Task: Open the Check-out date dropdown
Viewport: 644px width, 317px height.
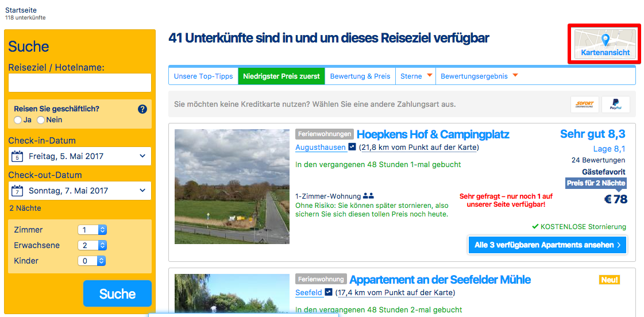Action: coord(80,191)
